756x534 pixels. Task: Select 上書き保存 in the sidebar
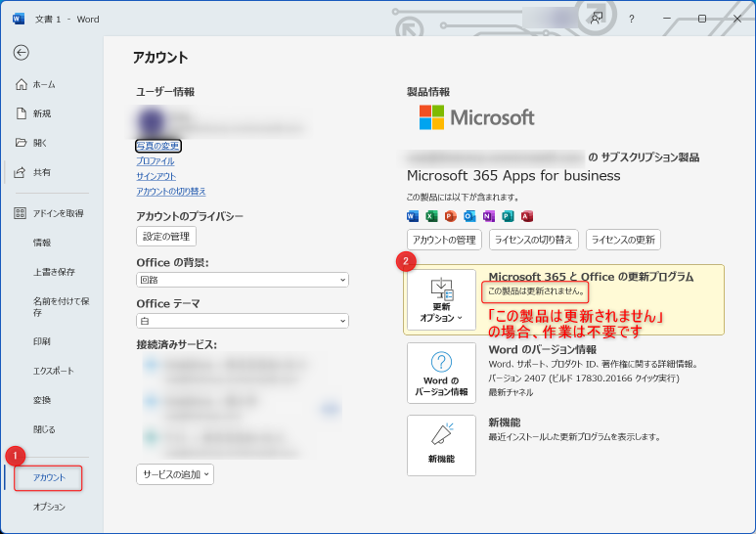(54, 272)
